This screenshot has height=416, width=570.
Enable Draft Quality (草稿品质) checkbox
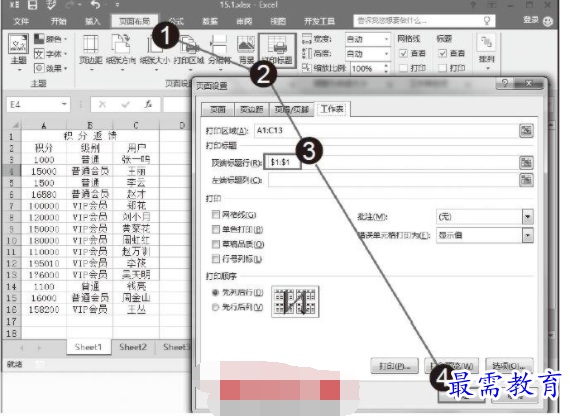click(216, 244)
